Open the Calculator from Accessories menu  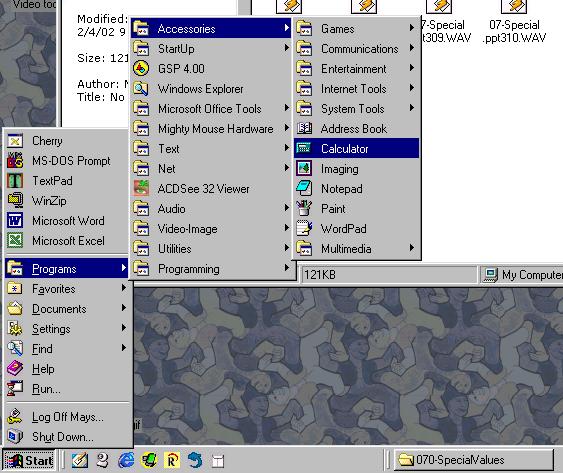point(356,148)
